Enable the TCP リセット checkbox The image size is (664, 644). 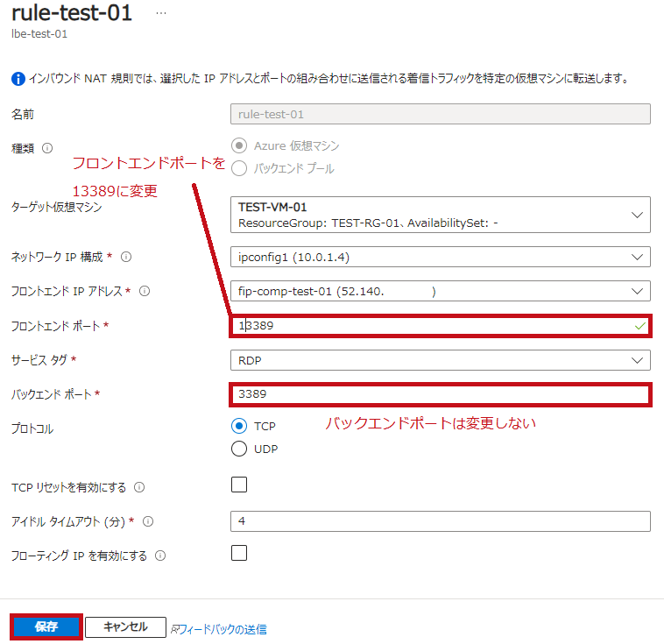[x=239, y=485]
